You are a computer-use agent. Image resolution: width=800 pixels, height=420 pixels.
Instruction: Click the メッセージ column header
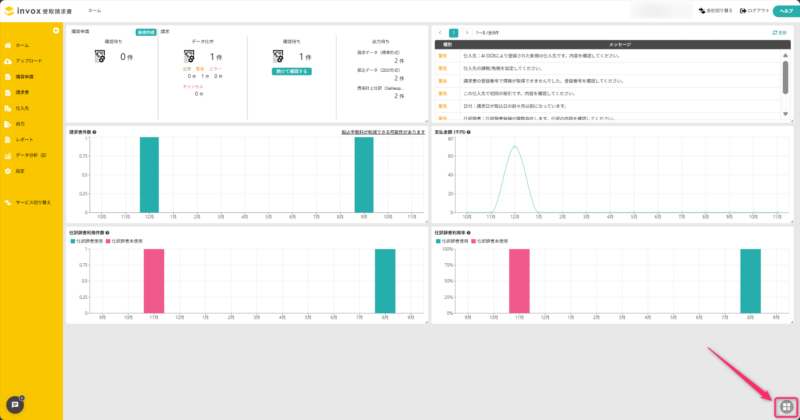pos(620,45)
